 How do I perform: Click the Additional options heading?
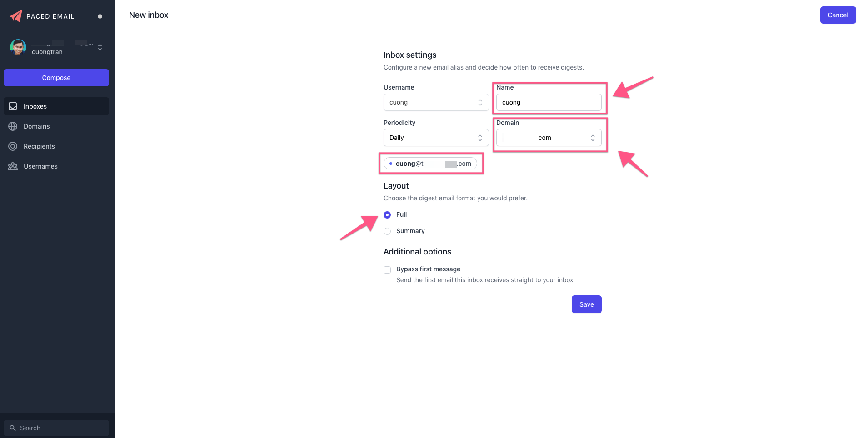click(417, 252)
